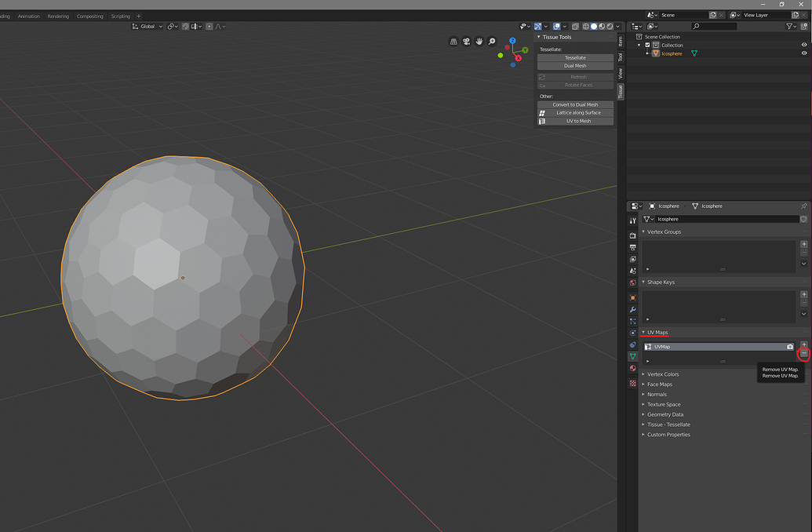
Task: Switch to the Scripting workspace tab
Action: 121,16
